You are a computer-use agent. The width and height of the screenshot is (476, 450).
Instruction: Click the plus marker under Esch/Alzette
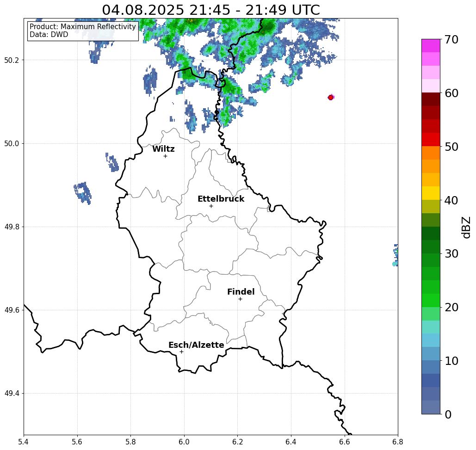point(181,351)
